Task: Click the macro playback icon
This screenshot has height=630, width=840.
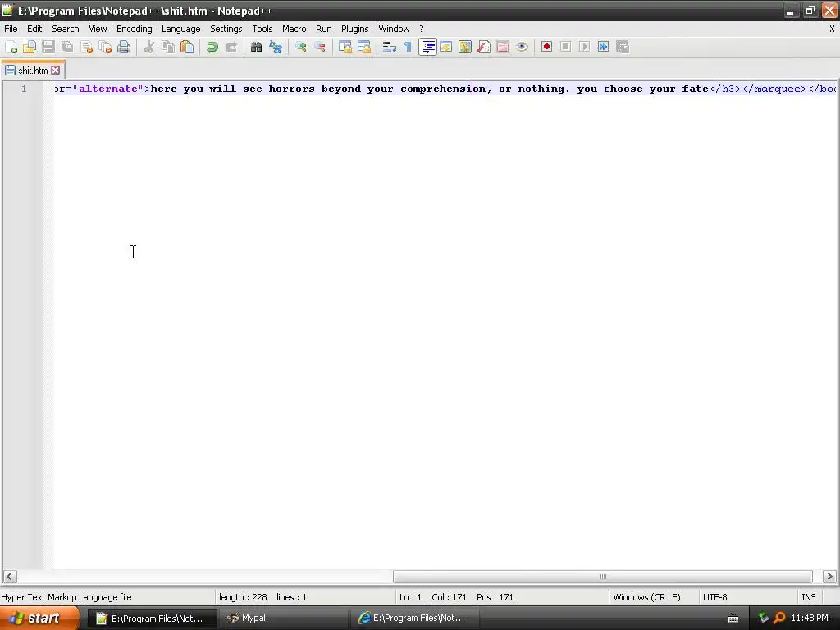Action: click(584, 47)
